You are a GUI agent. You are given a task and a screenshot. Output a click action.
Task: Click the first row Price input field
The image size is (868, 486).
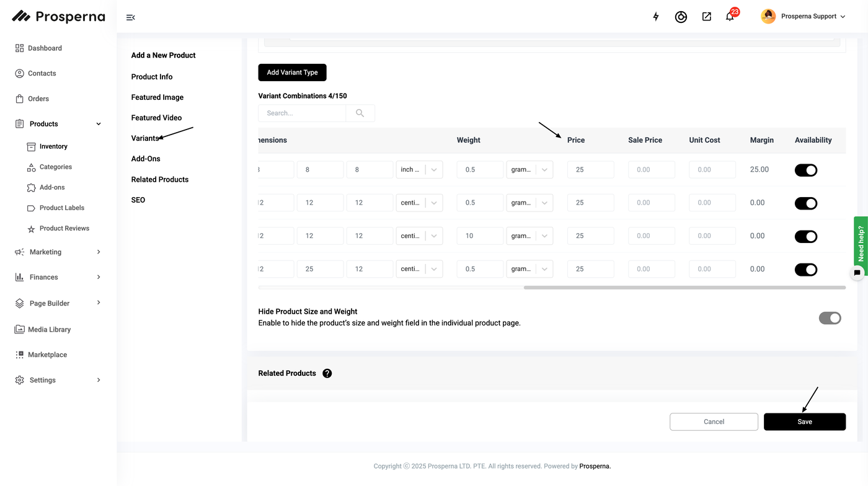590,170
